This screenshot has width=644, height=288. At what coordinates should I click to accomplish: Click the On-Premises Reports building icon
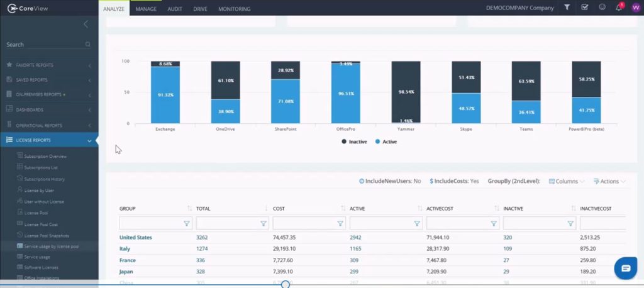[x=9, y=94]
